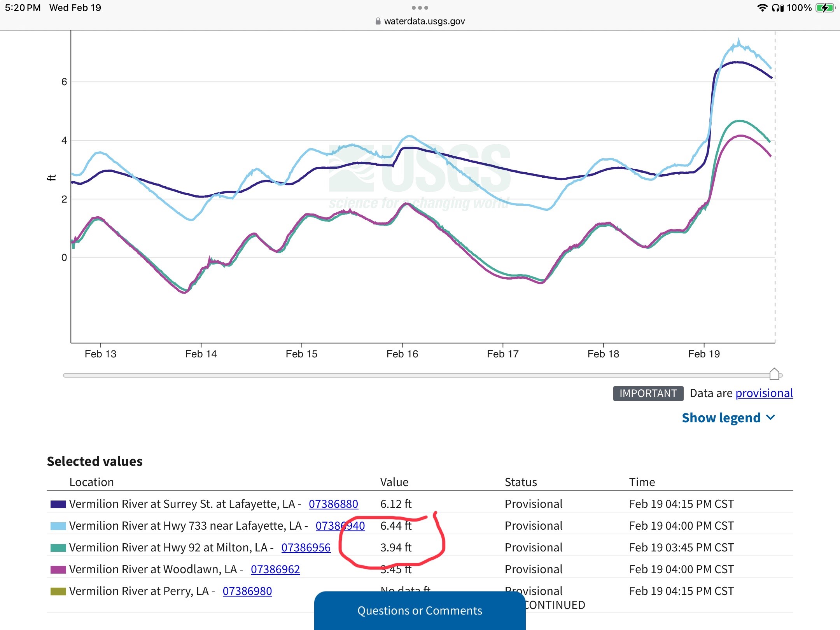Viewport: 840px width, 630px height.
Task: Click the Questions or Comments button
Action: coord(420,611)
